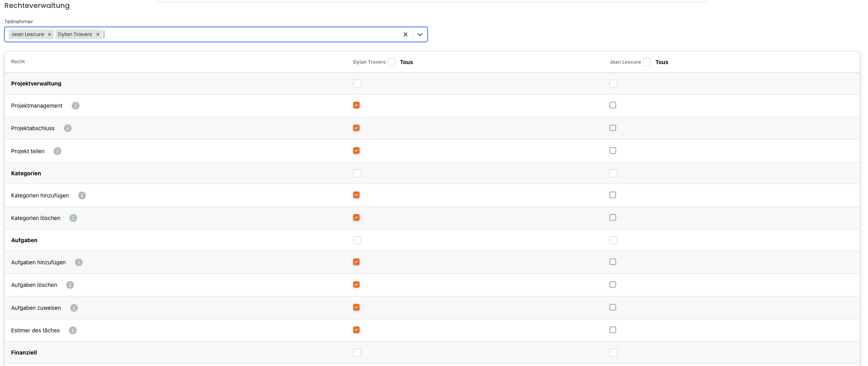Uncheck Projektmanagement for Dylan Travers
Screen dimensions: 868x366
coord(356,105)
